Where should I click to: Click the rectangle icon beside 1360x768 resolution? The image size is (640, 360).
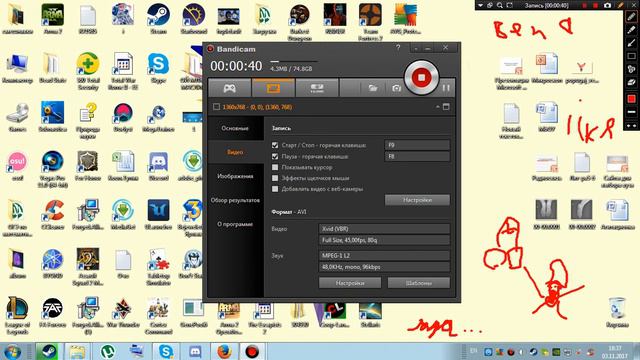pyautogui.click(x=216, y=107)
